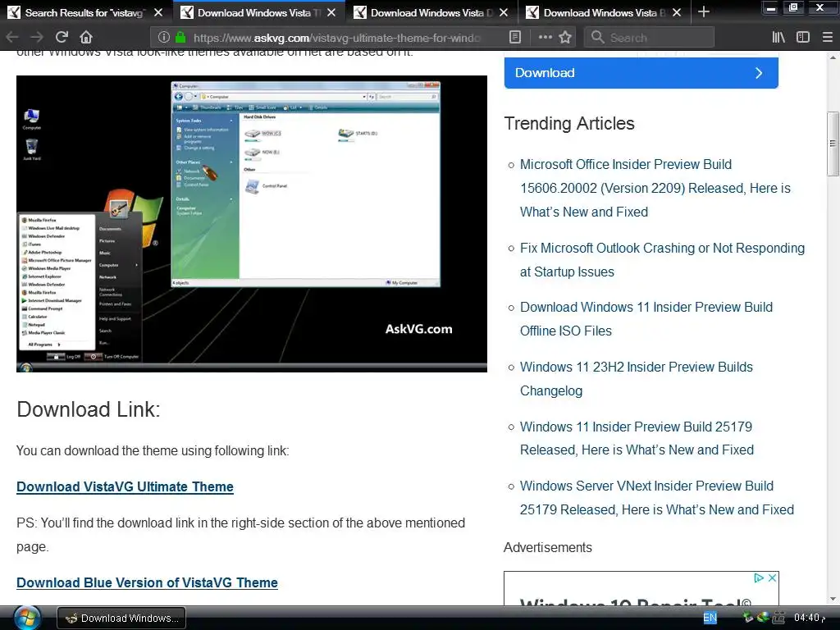Screen dimensions: 840x630
Task: Click the search magnifier icon in search box
Action: (x=597, y=37)
